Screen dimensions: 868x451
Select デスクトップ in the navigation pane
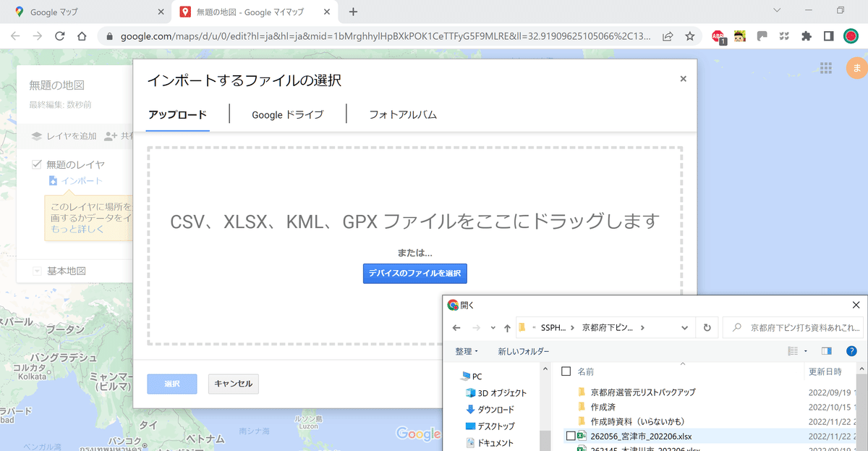(x=490, y=426)
